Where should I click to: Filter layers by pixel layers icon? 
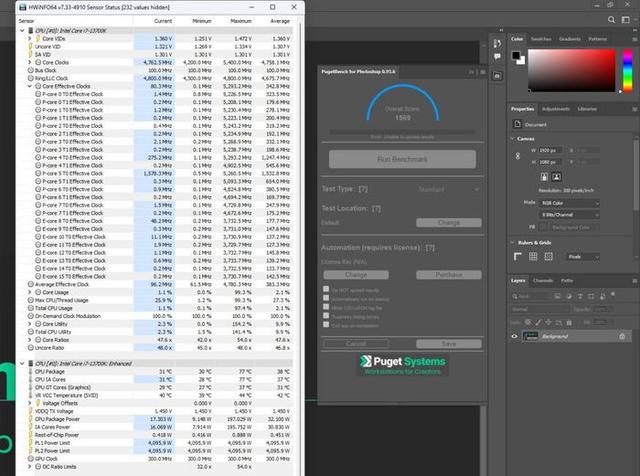pyautogui.click(x=558, y=296)
